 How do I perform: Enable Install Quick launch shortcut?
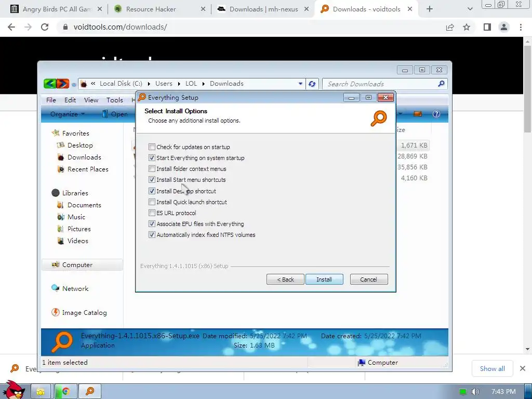pyautogui.click(x=152, y=202)
